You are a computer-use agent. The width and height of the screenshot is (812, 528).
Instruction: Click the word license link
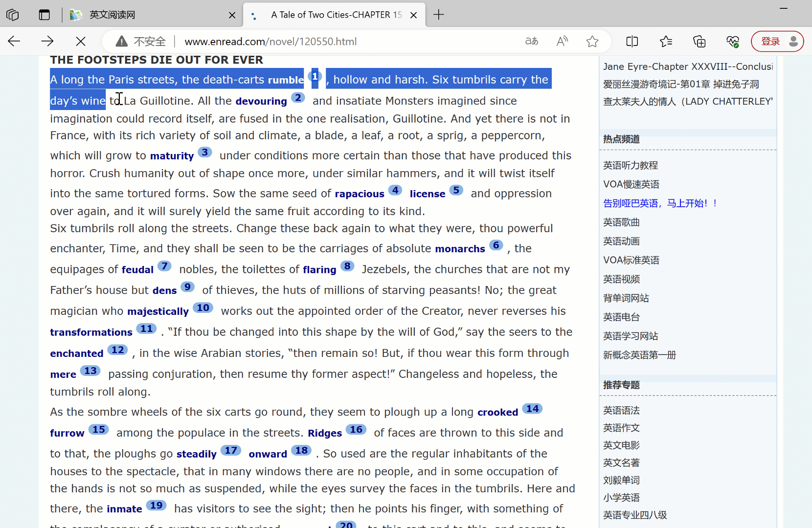click(x=428, y=194)
